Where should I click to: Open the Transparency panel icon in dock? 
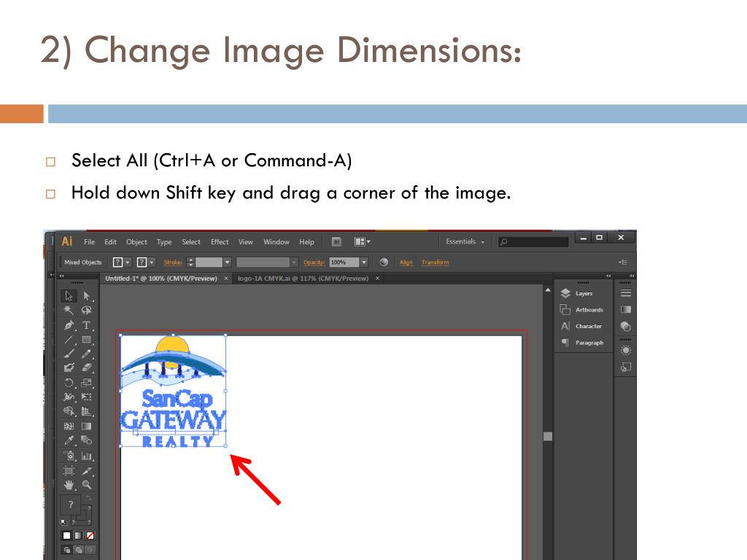[x=626, y=326]
